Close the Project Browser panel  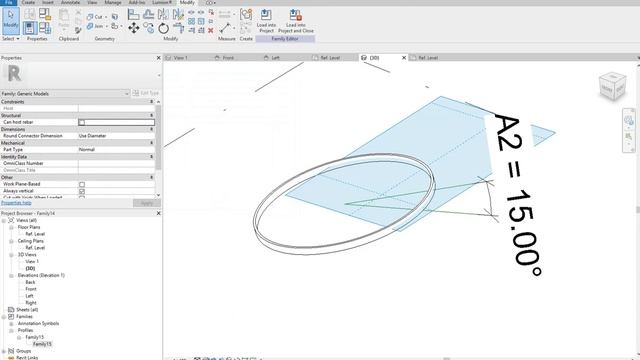(x=158, y=213)
